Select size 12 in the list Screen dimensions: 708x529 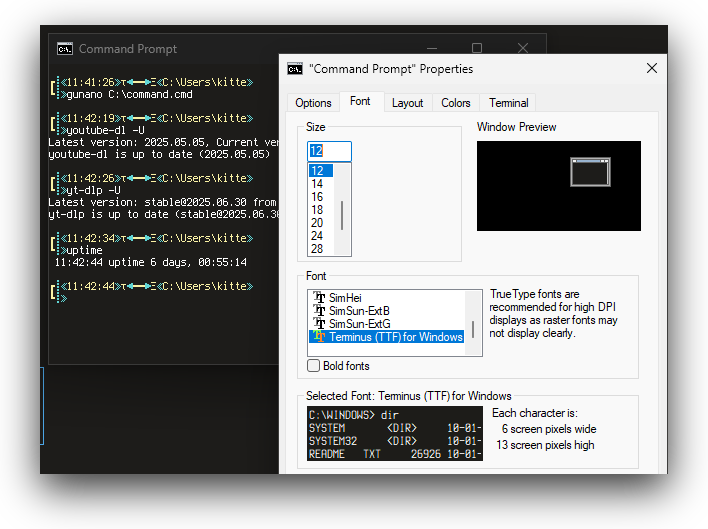click(x=321, y=171)
